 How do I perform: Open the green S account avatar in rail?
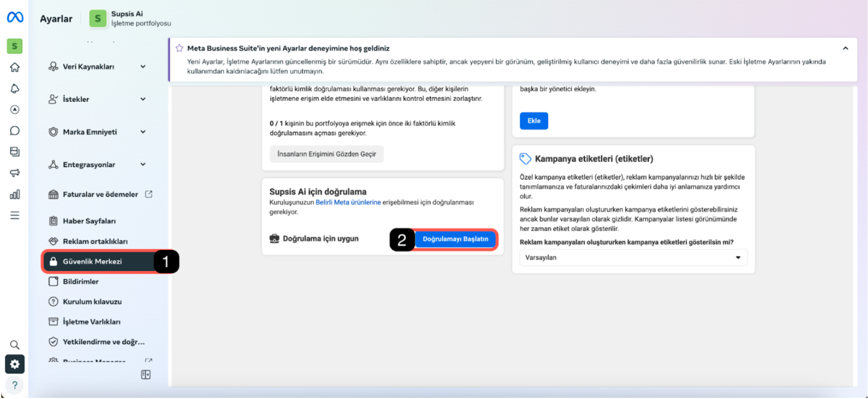pyautogui.click(x=15, y=46)
